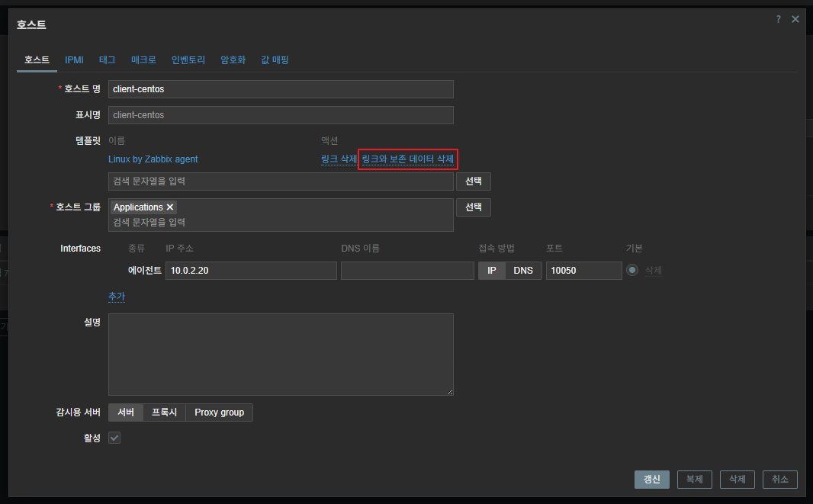813x504 pixels.
Task: Open the 인벤토리 tab
Action: 188,59
